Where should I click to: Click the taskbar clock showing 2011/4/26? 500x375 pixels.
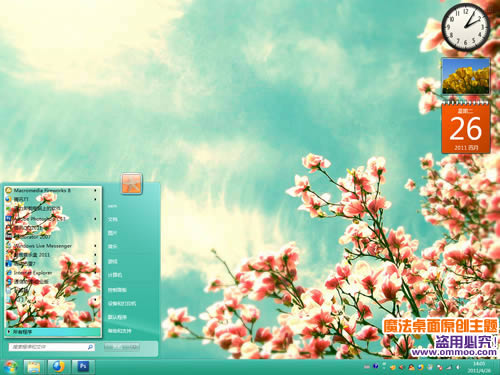click(479, 367)
